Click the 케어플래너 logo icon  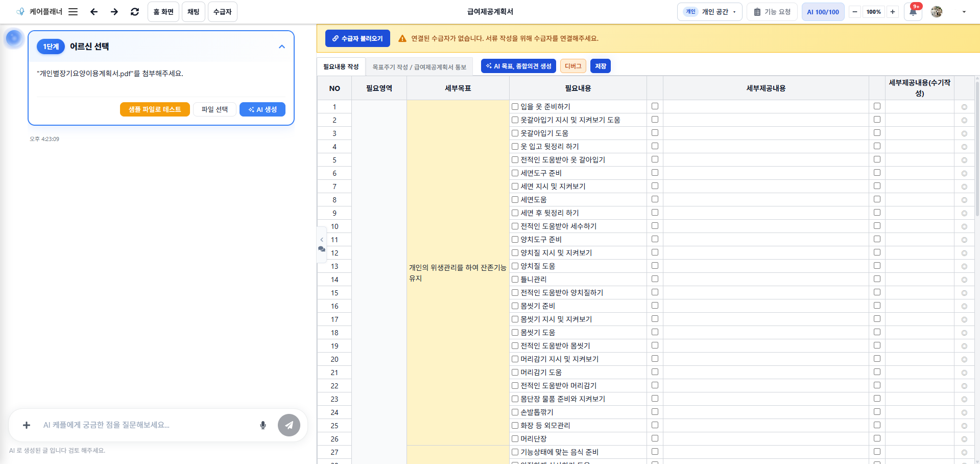point(20,12)
